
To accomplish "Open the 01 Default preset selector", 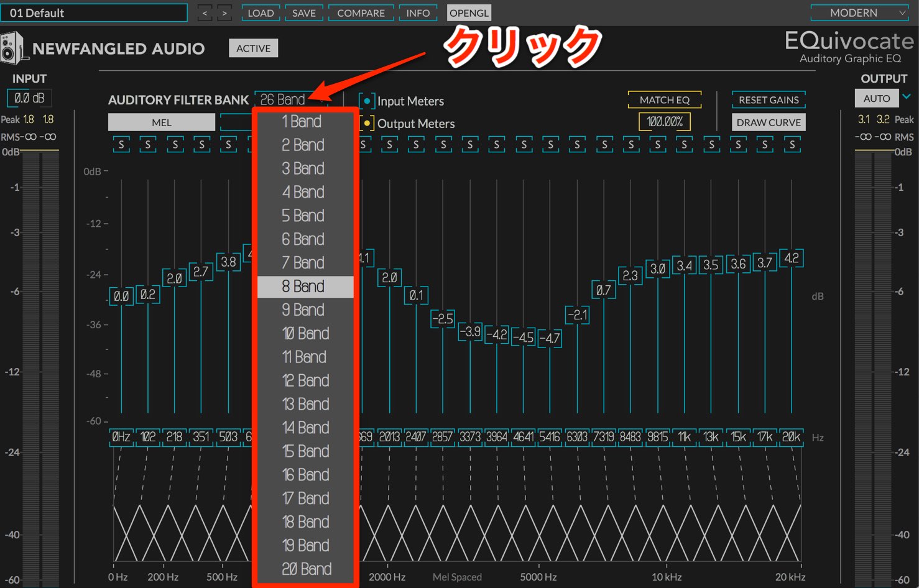I will 94,13.
